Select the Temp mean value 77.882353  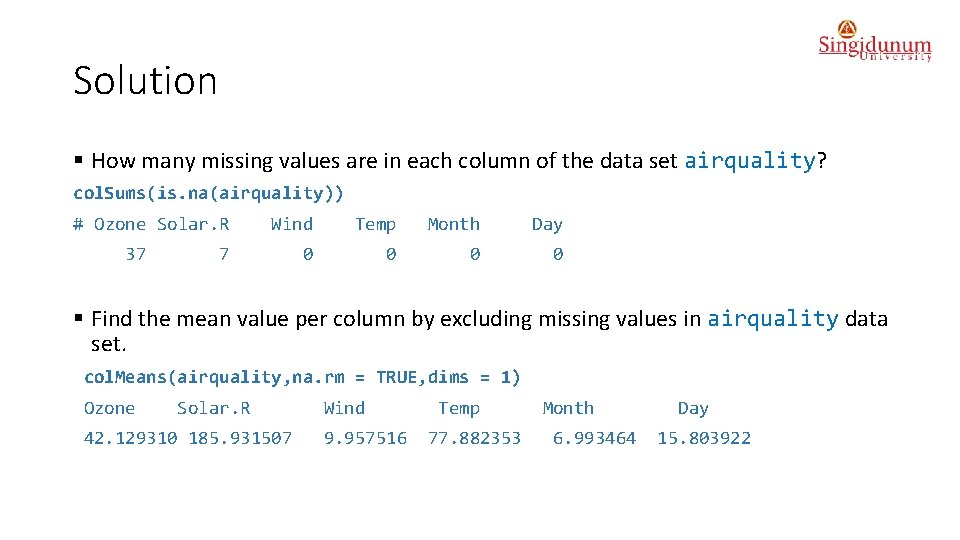tap(474, 438)
